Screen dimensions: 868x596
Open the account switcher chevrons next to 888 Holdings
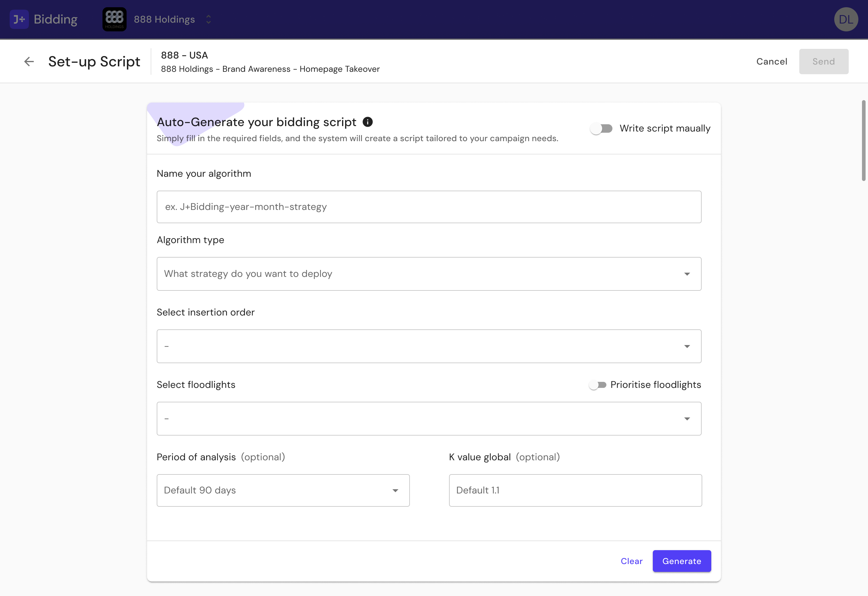point(208,19)
